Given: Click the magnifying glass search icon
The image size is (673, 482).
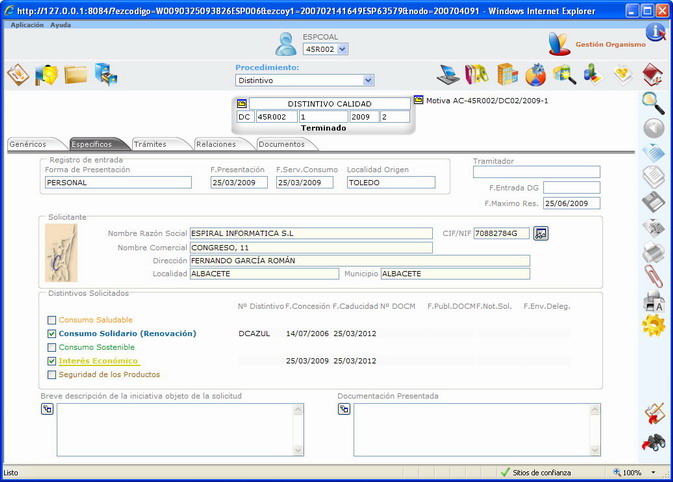Looking at the screenshot, I should pyautogui.click(x=653, y=101).
